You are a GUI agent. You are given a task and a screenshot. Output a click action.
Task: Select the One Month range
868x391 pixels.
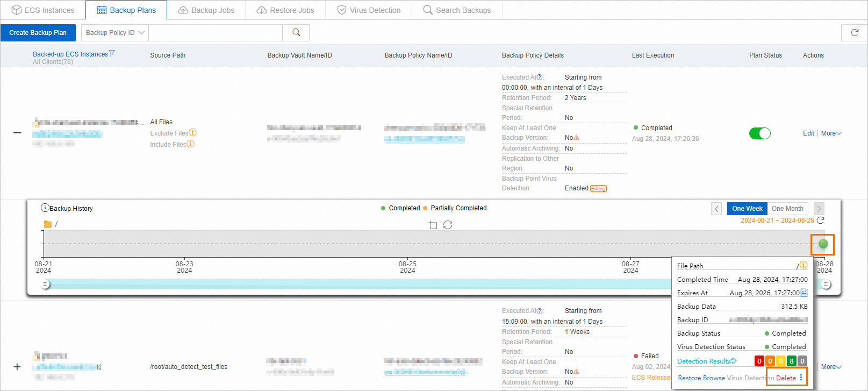(787, 209)
